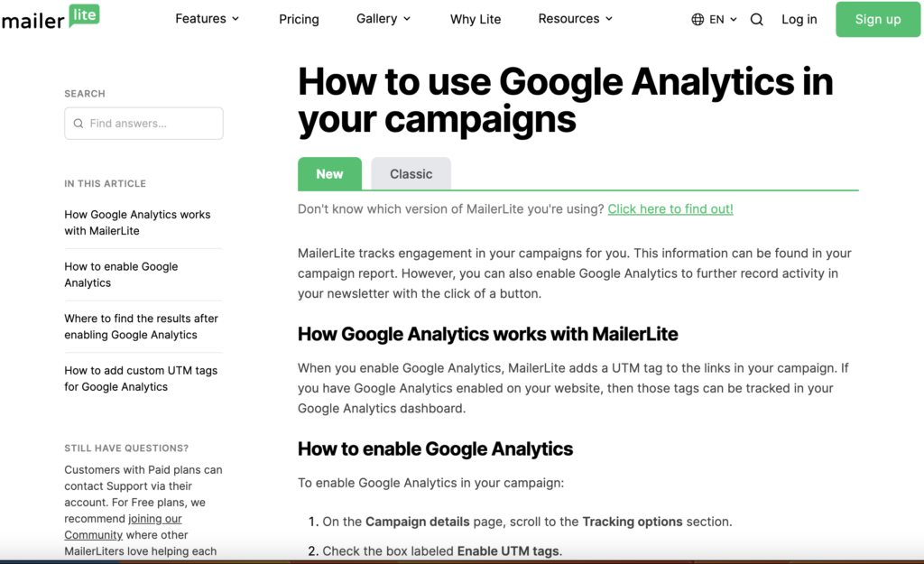The image size is (924, 564).
Task: Open the search magnifier icon in header
Action: [x=757, y=19]
